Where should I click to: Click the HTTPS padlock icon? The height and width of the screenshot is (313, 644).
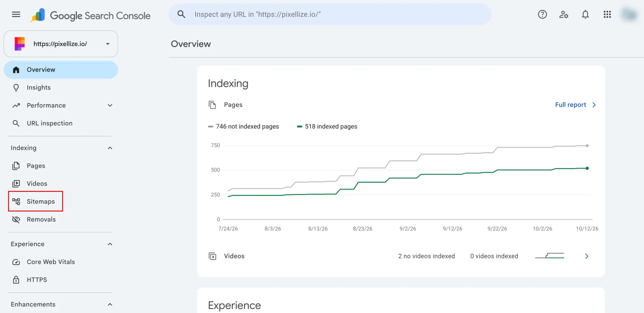point(16,280)
